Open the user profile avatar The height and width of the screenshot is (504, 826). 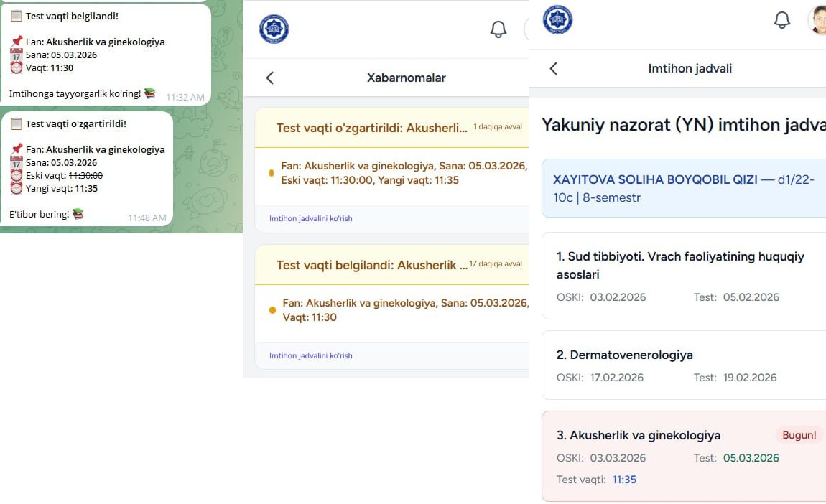817,20
